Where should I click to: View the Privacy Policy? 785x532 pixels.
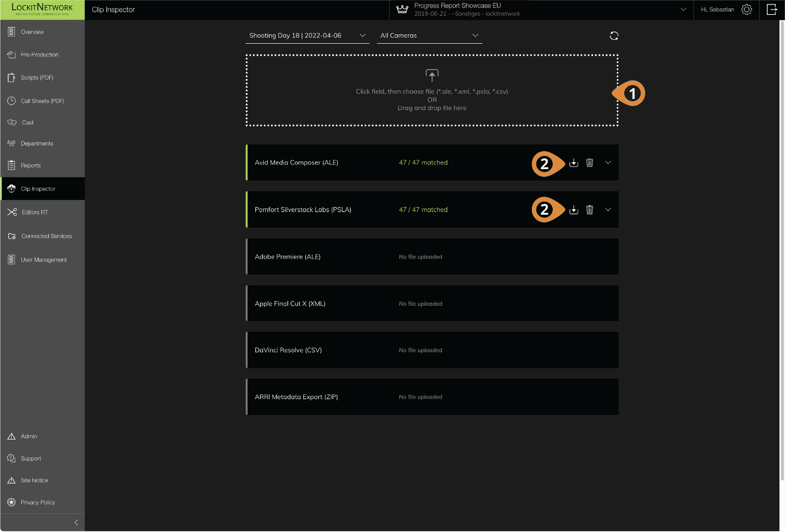(42, 502)
